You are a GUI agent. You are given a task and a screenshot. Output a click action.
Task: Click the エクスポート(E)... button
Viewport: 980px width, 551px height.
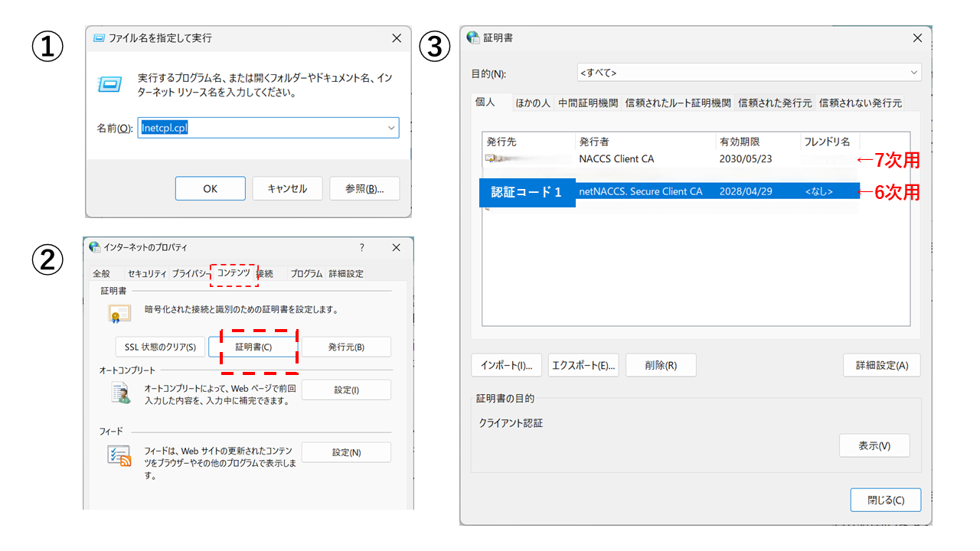click(583, 365)
